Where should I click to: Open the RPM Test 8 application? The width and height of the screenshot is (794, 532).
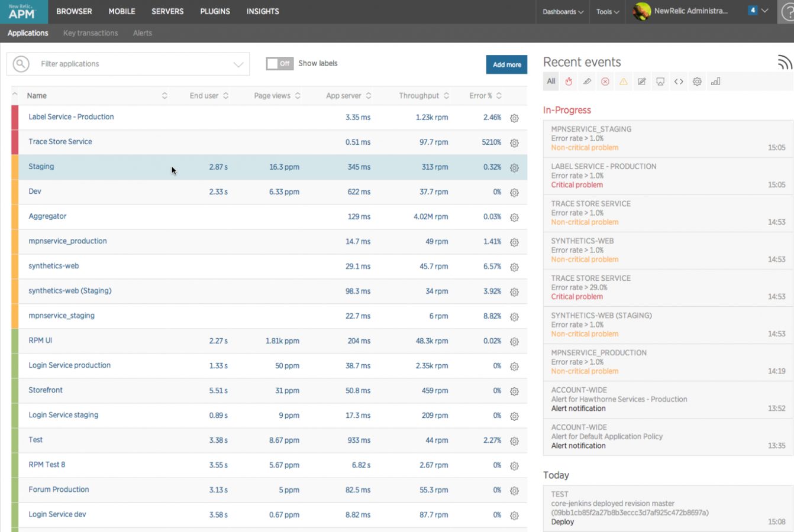47,465
